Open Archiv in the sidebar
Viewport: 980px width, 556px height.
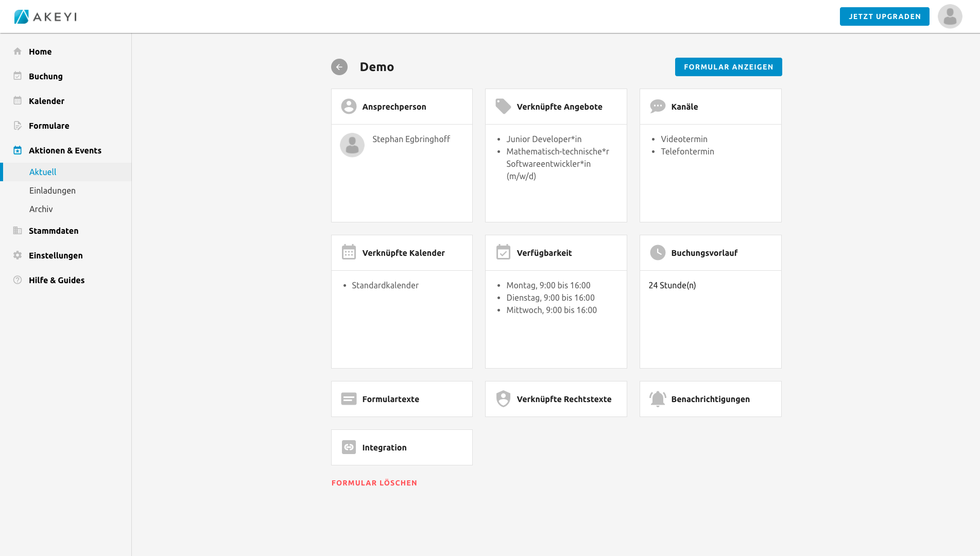41,209
